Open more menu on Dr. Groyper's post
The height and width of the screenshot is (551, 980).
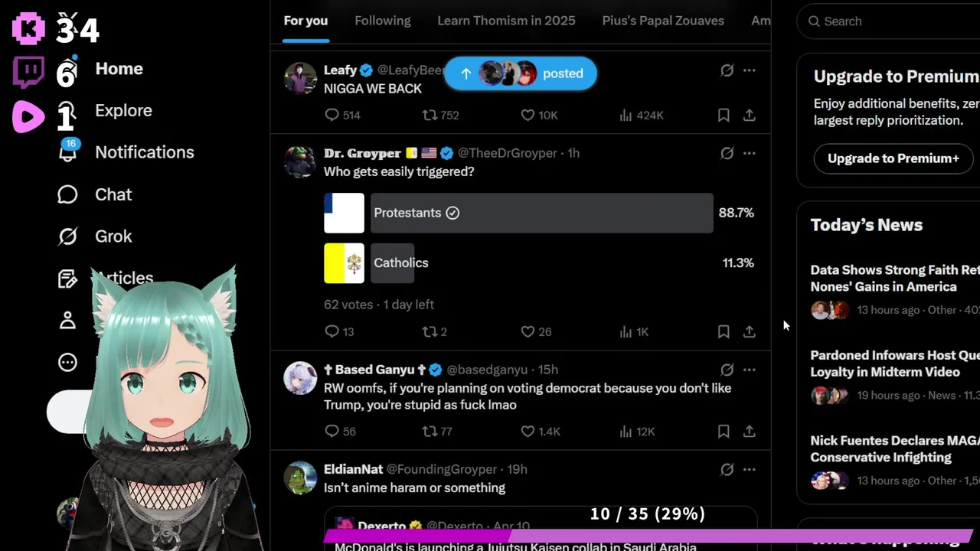coord(750,153)
